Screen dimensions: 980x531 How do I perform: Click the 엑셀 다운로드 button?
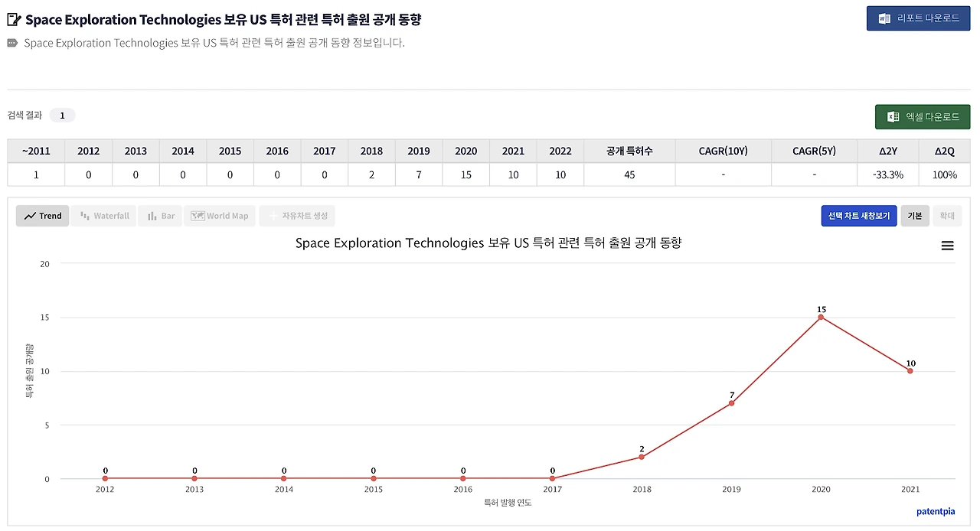pyautogui.click(x=923, y=117)
